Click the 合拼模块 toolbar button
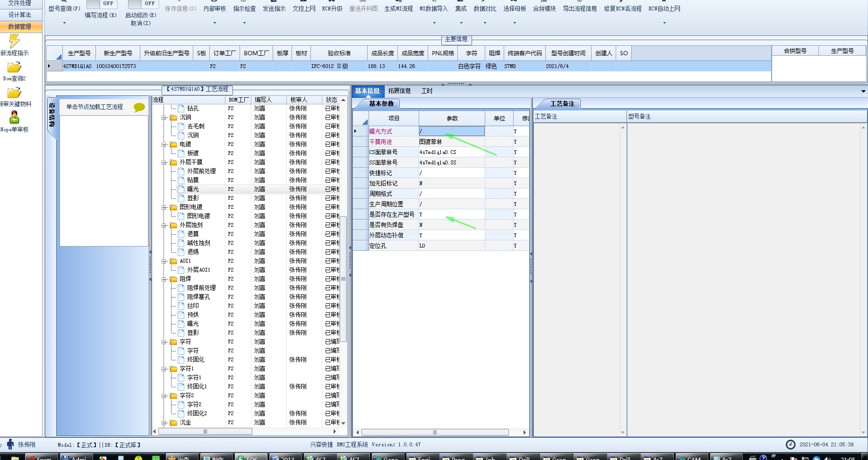The width and height of the screenshot is (868, 460). [x=544, y=9]
